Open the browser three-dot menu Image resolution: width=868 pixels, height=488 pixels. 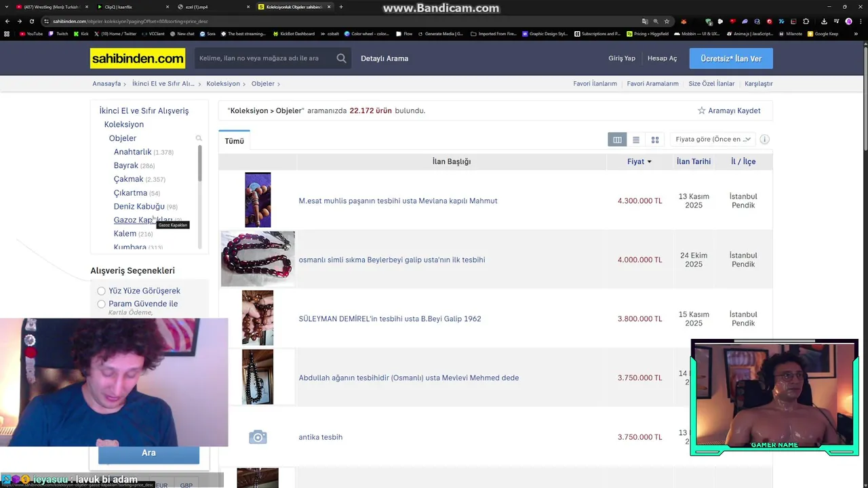861,22
